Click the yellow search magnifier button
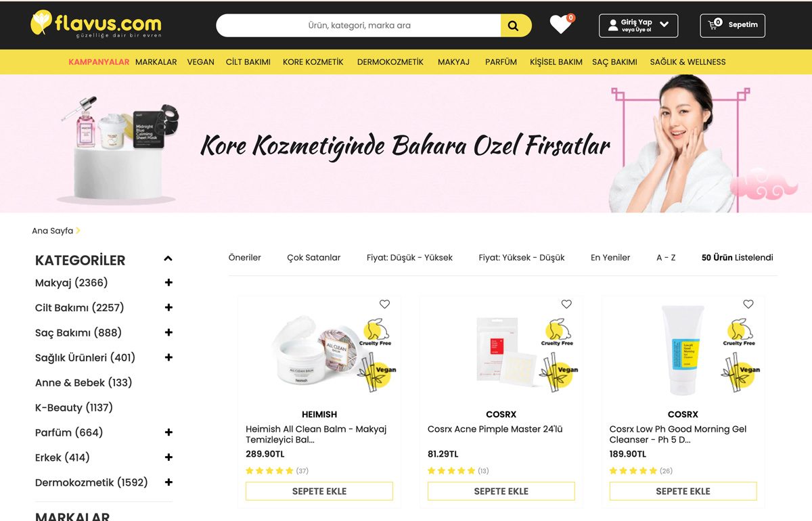Screen dimensions: 812x521 (x=514, y=26)
